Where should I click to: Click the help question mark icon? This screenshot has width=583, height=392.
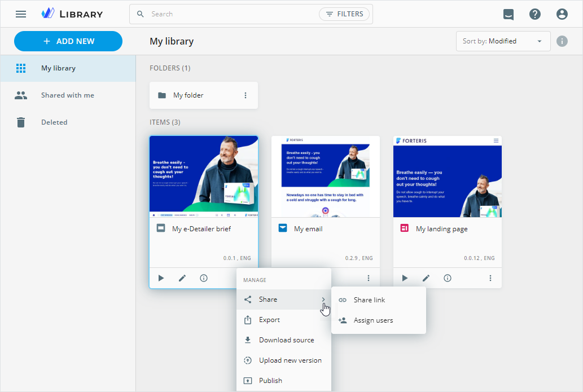[535, 14]
